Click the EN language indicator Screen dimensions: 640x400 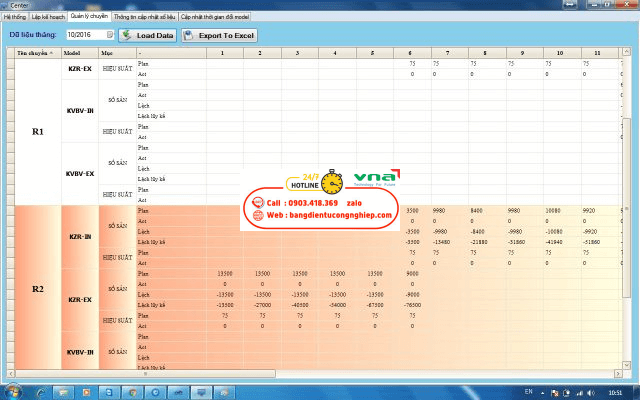pos(529,390)
